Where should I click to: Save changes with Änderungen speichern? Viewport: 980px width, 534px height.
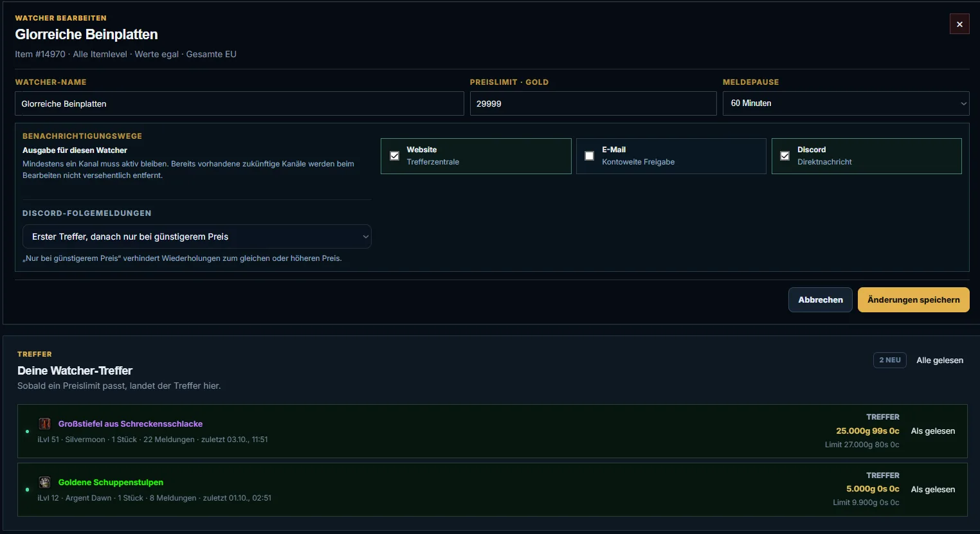tap(913, 299)
